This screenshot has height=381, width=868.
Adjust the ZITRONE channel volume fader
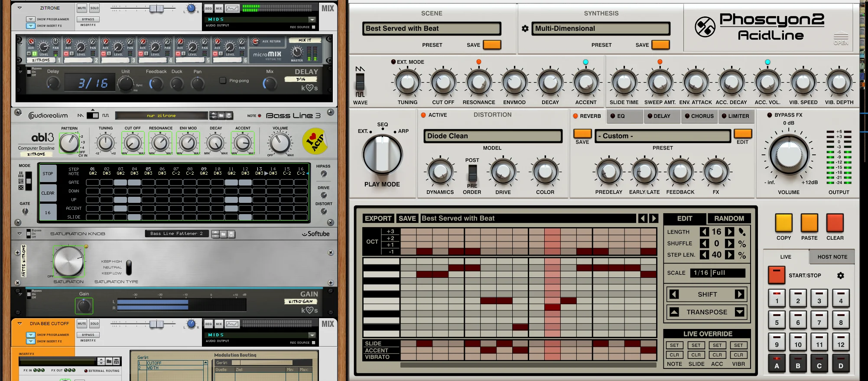pyautogui.click(x=156, y=8)
